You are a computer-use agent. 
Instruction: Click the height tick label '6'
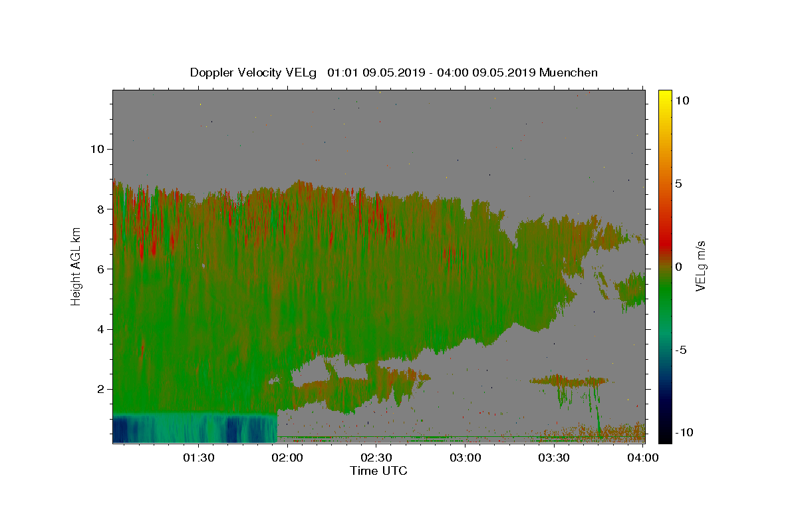coord(101,269)
